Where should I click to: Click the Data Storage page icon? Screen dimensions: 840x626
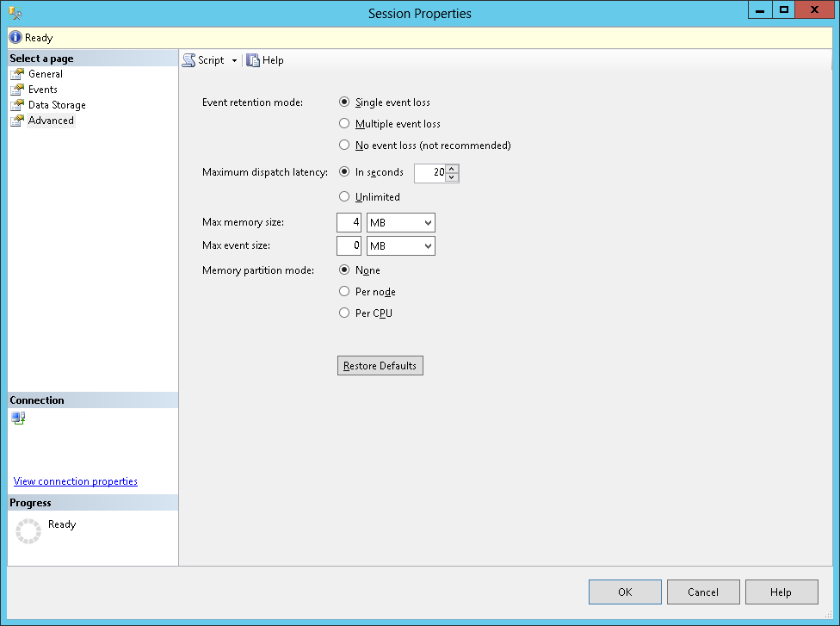tap(17, 105)
